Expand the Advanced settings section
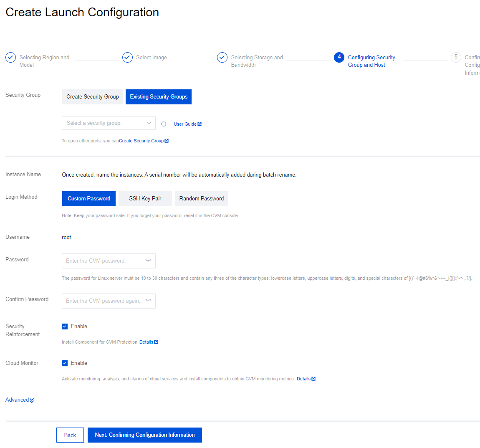 (20, 400)
